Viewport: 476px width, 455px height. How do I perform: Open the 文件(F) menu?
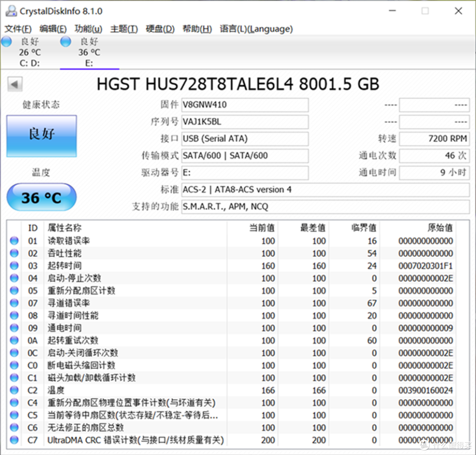[x=18, y=29]
